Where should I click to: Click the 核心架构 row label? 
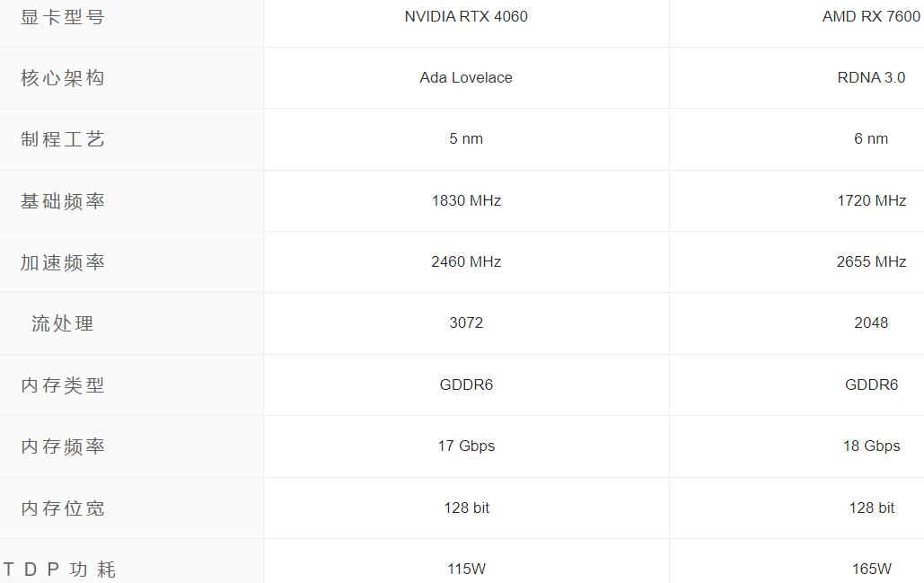tap(63, 78)
